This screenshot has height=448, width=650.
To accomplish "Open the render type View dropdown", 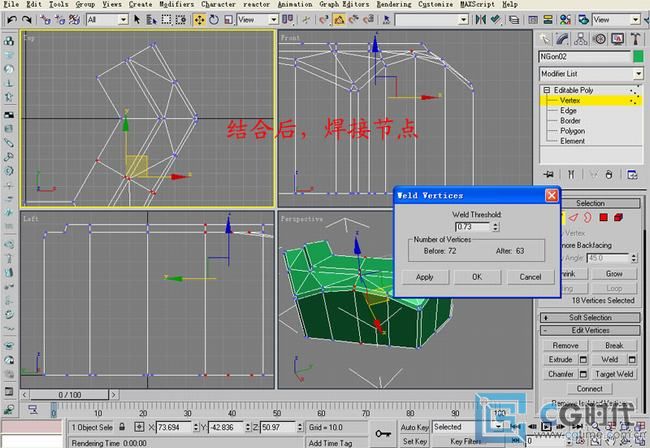I will [616, 19].
